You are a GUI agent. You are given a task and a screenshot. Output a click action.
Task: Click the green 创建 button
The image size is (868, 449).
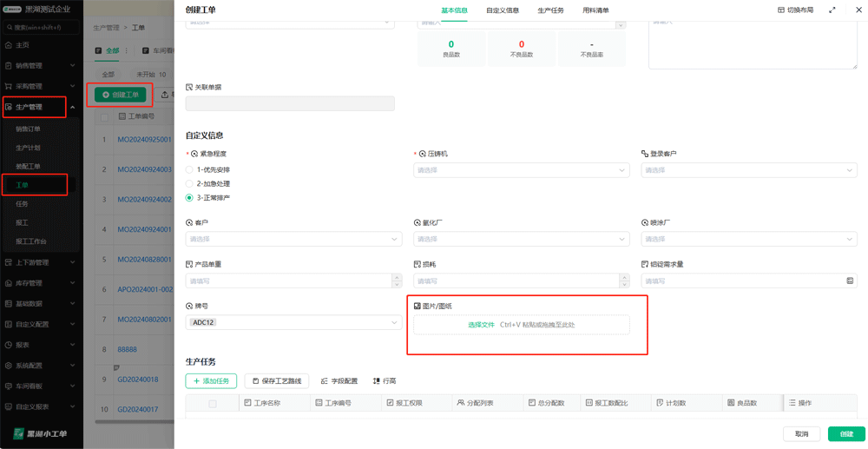pyautogui.click(x=846, y=434)
